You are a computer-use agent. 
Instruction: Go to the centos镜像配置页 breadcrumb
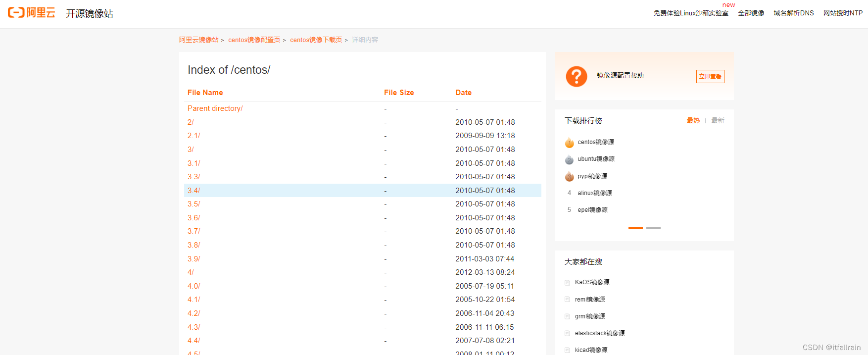254,40
